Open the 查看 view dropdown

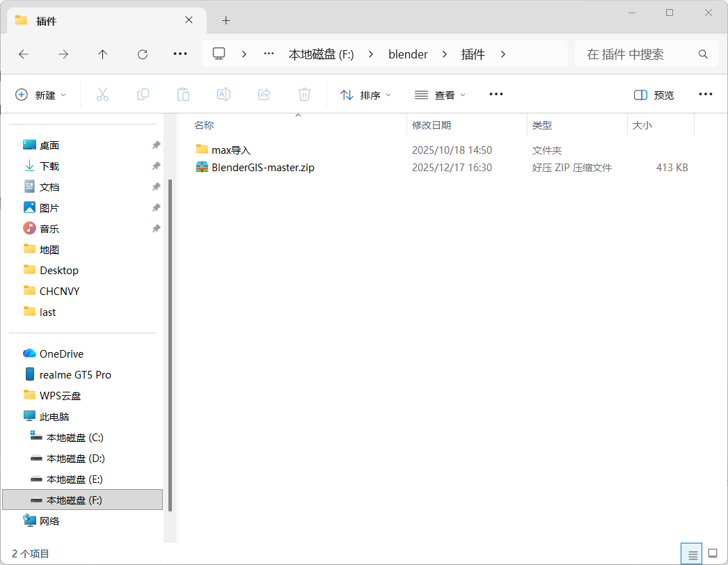440,95
